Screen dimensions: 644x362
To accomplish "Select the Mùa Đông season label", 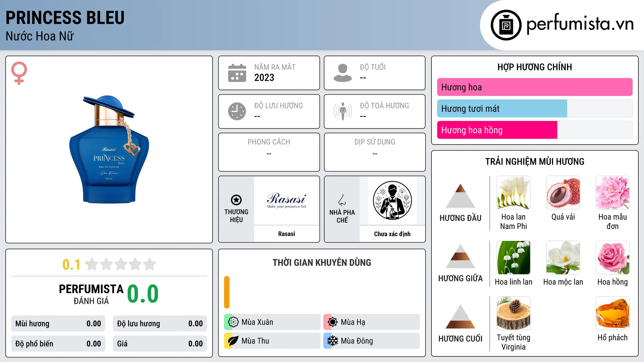I will (357, 341).
